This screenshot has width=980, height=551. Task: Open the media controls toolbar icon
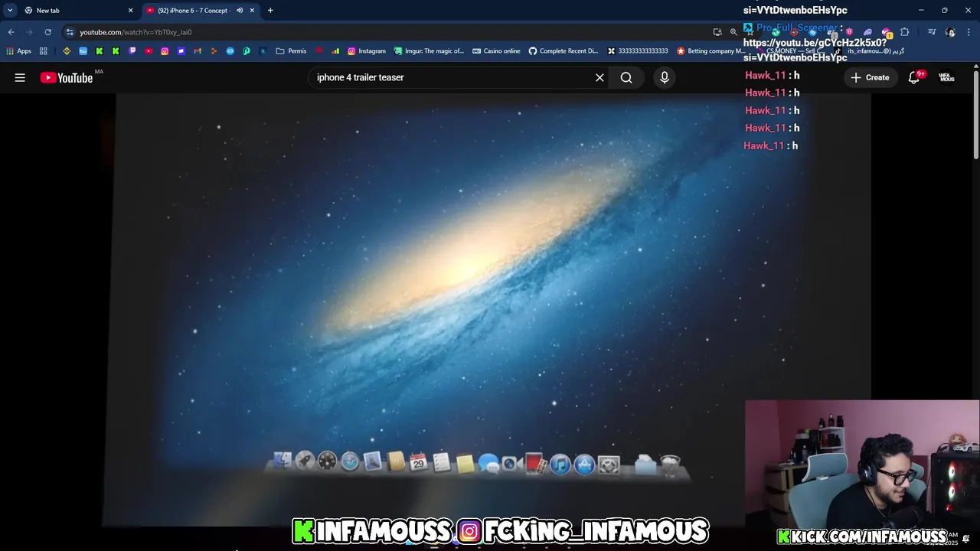932,32
